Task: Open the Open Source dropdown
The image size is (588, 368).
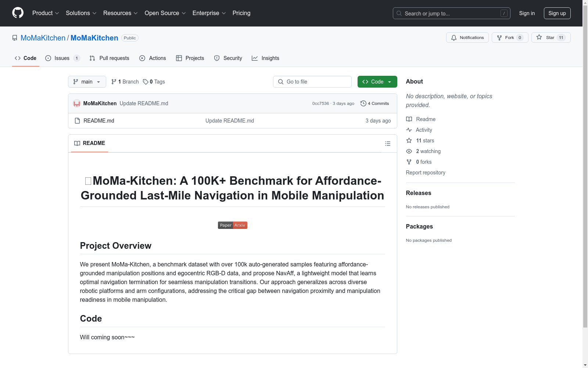Action: [x=165, y=13]
